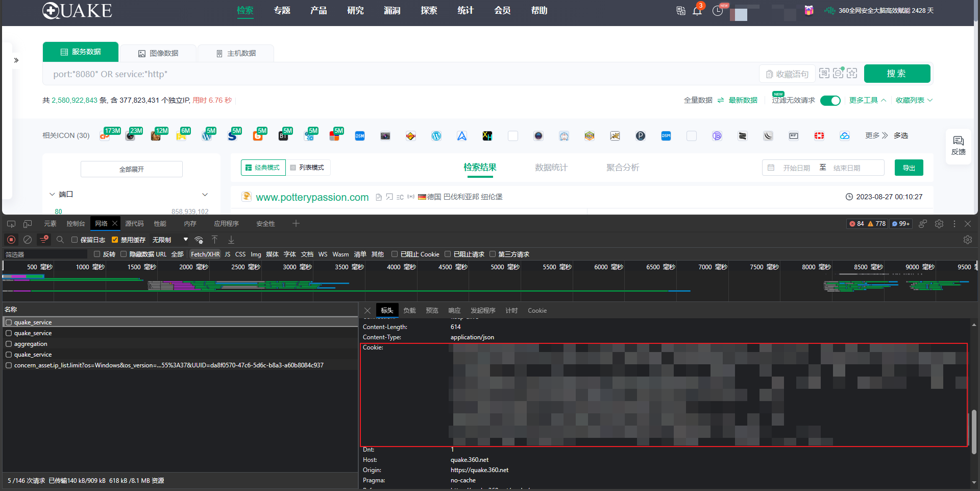Click the record network log button

point(11,240)
